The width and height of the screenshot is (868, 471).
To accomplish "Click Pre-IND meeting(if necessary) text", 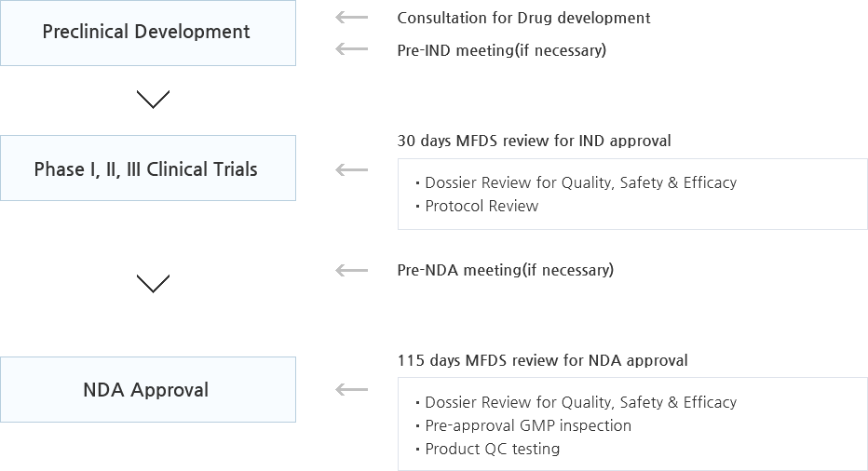I will (502, 50).
